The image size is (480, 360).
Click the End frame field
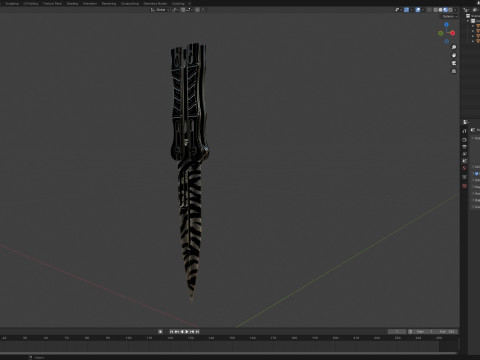(447, 332)
